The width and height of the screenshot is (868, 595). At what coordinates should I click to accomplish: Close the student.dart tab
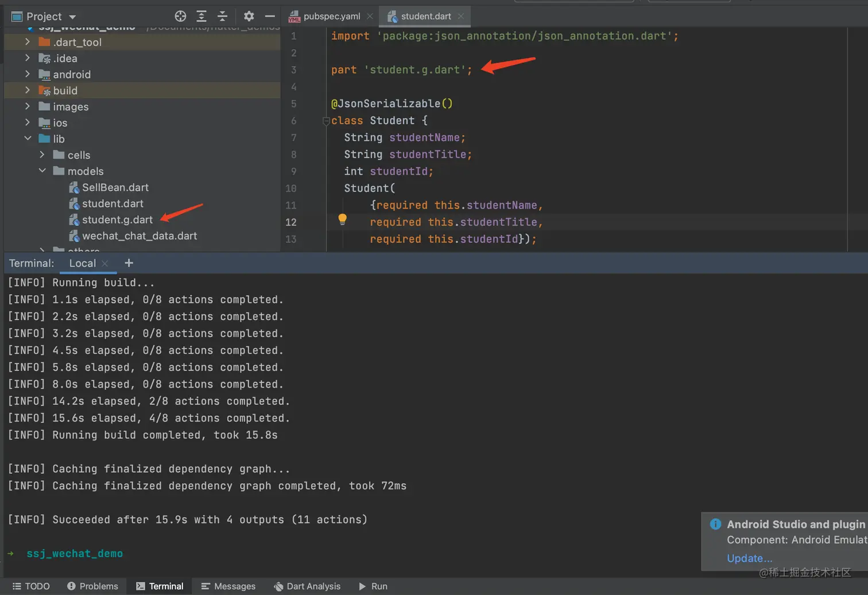(x=460, y=16)
